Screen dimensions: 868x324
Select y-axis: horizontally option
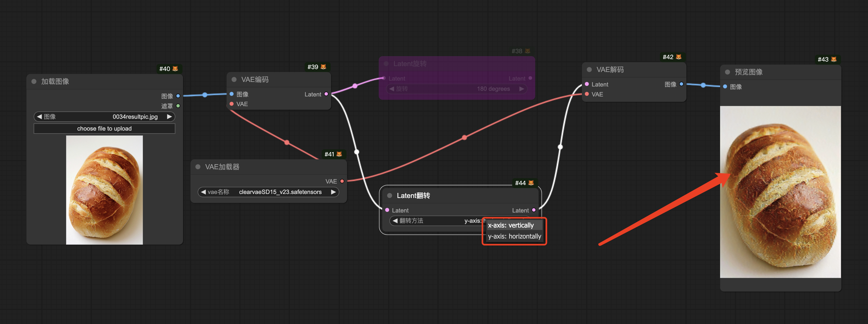[x=514, y=236]
